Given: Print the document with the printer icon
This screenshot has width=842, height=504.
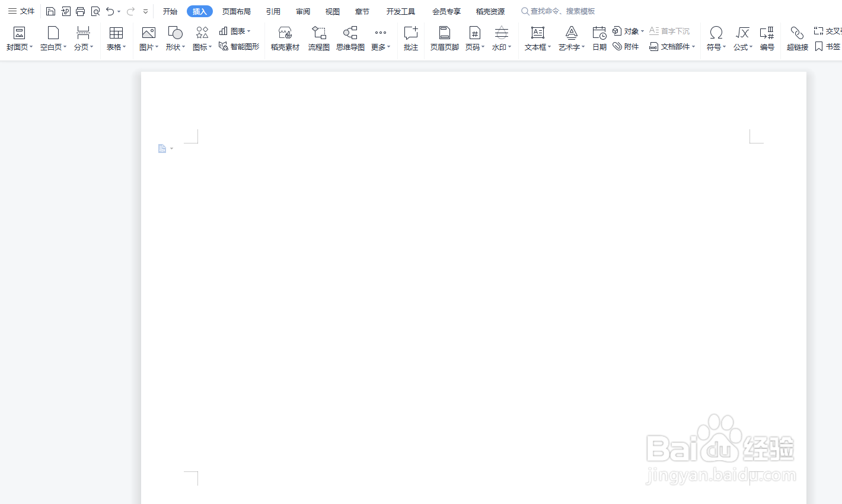Looking at the screenshot, I should 80,11.
